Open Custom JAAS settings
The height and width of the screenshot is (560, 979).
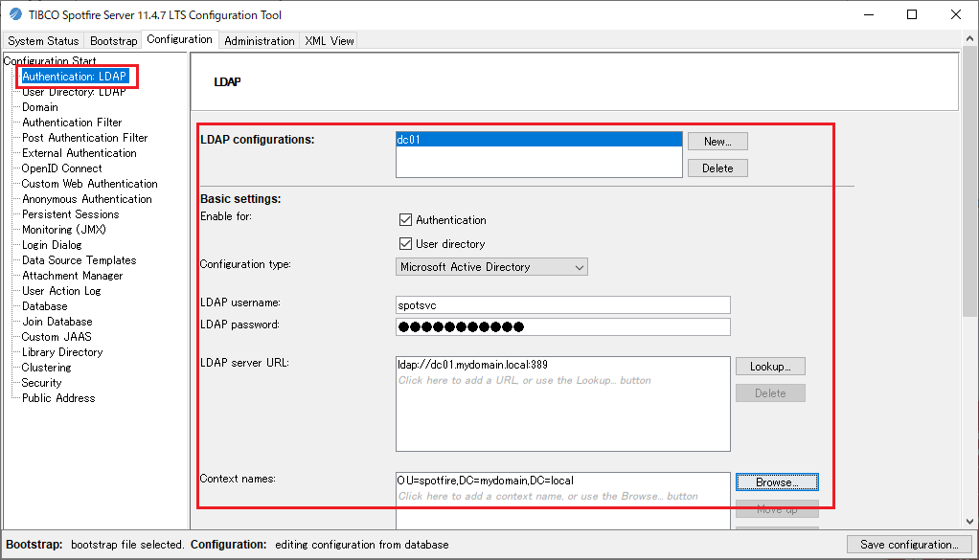point(57,337)
